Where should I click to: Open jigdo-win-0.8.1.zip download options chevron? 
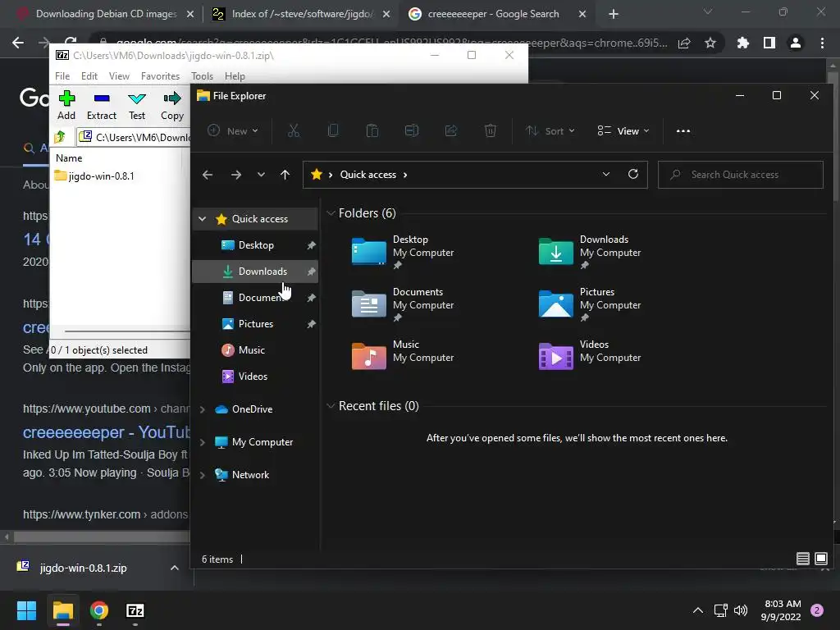tap(175, 568)
